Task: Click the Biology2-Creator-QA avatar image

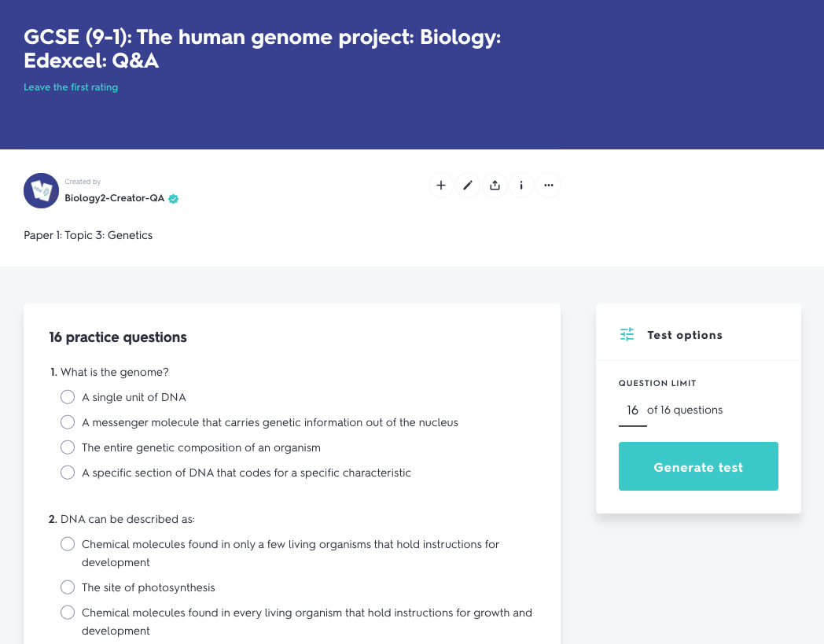Action: coord(42,190)
